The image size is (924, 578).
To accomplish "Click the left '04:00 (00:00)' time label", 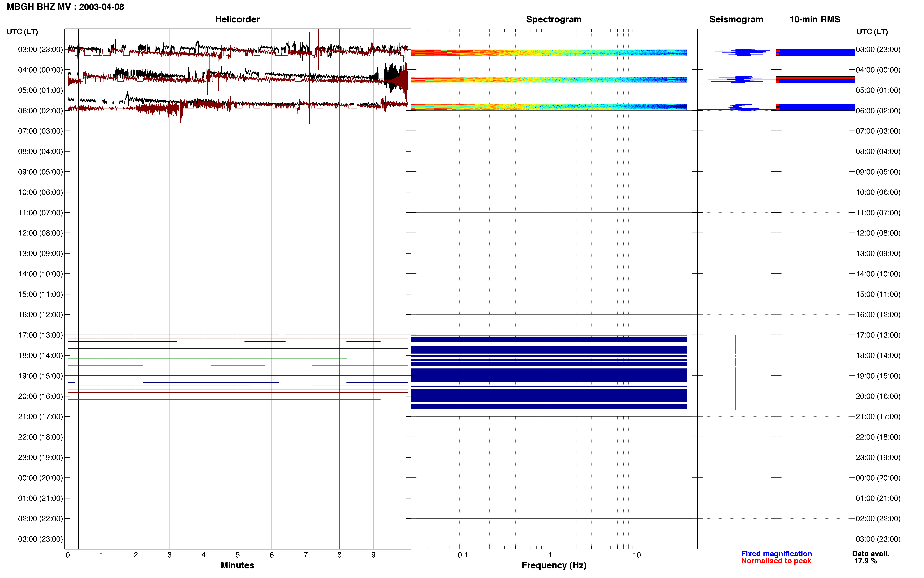I will [40, 70].
